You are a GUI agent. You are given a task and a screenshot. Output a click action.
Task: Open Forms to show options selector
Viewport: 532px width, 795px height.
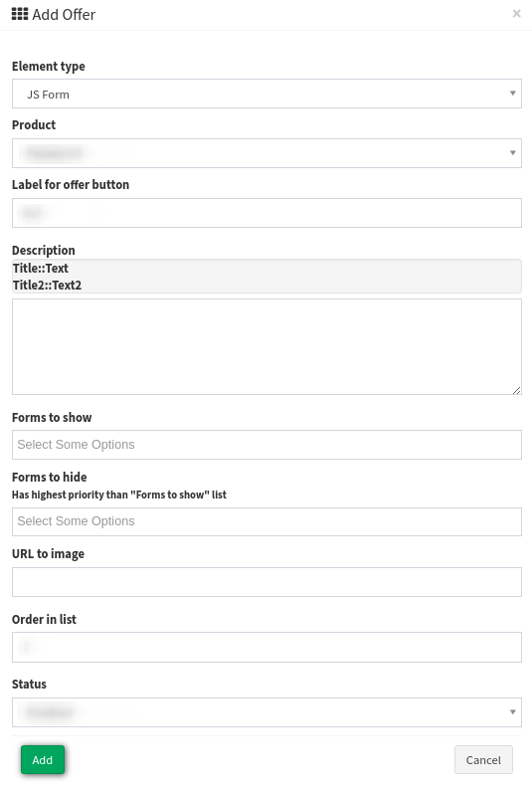click(266, 445)
